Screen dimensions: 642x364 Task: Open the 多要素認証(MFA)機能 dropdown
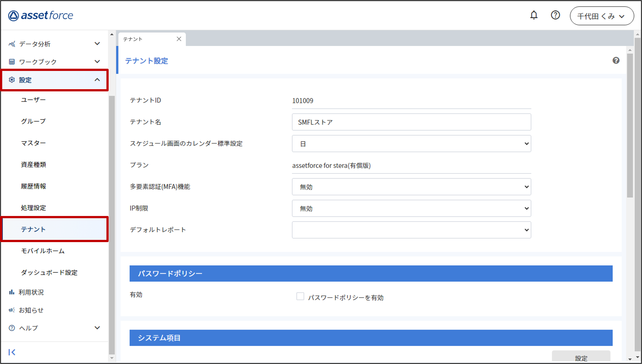click(411, 187)
